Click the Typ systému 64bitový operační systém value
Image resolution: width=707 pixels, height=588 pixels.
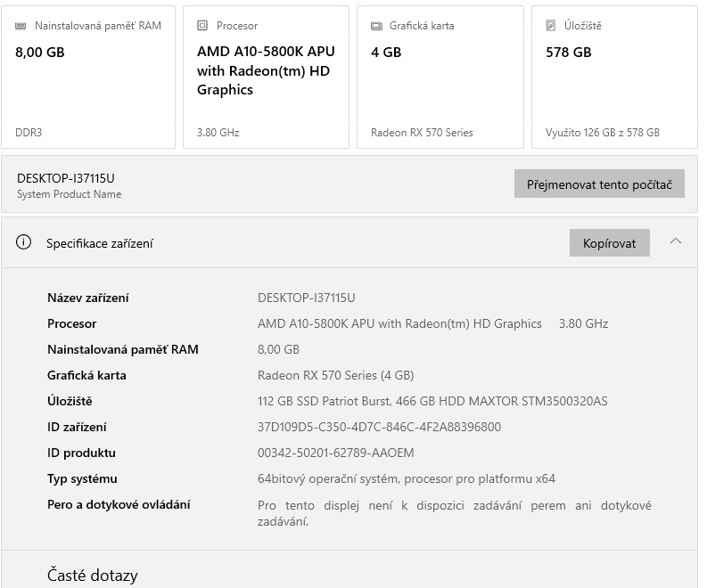[x=406, y=478]
